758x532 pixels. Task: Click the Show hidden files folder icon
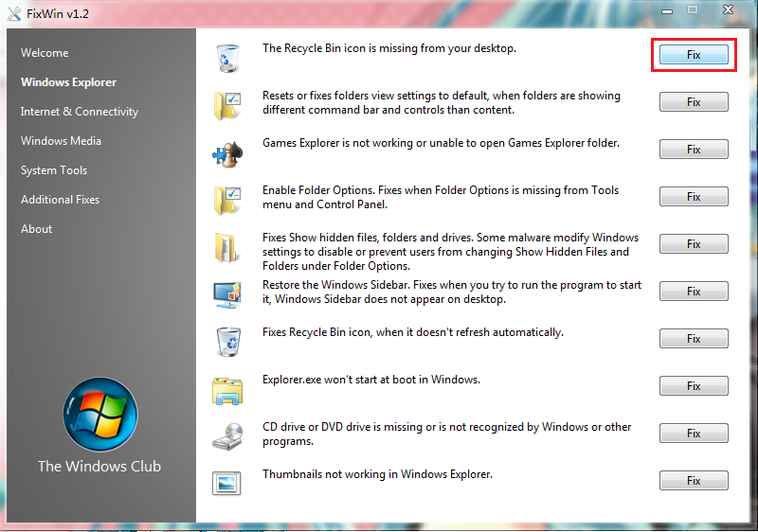(226, 248)
